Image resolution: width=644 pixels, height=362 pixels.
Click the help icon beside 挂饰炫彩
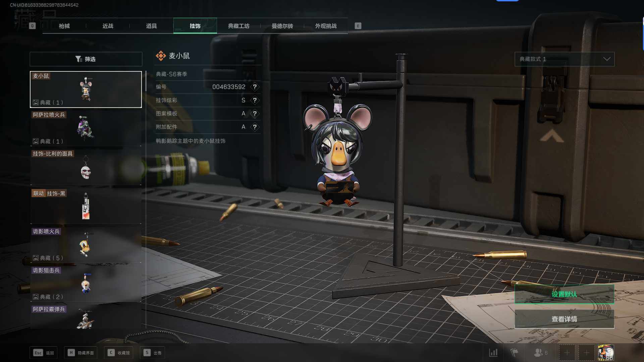(x=255, y=100)
